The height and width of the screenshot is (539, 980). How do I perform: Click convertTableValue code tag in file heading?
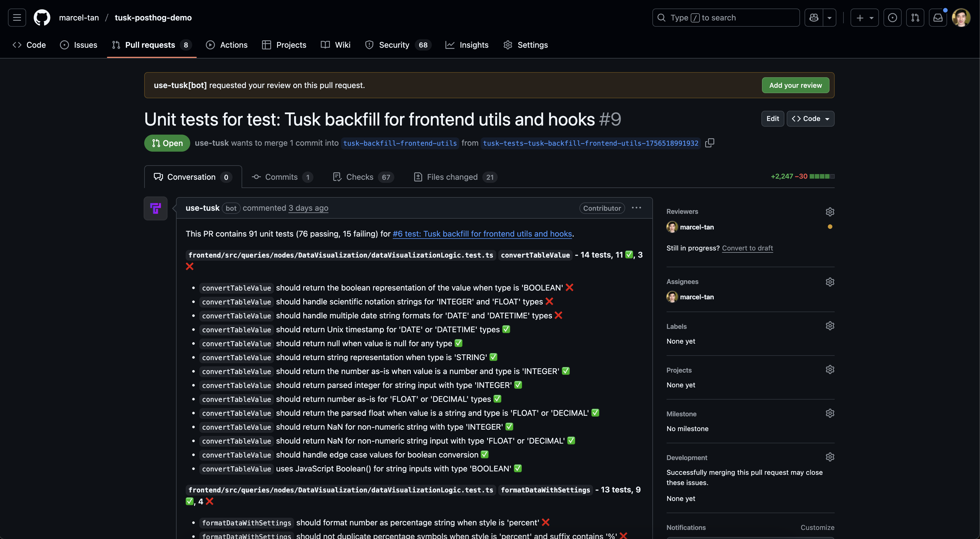(x=535, y=255)
